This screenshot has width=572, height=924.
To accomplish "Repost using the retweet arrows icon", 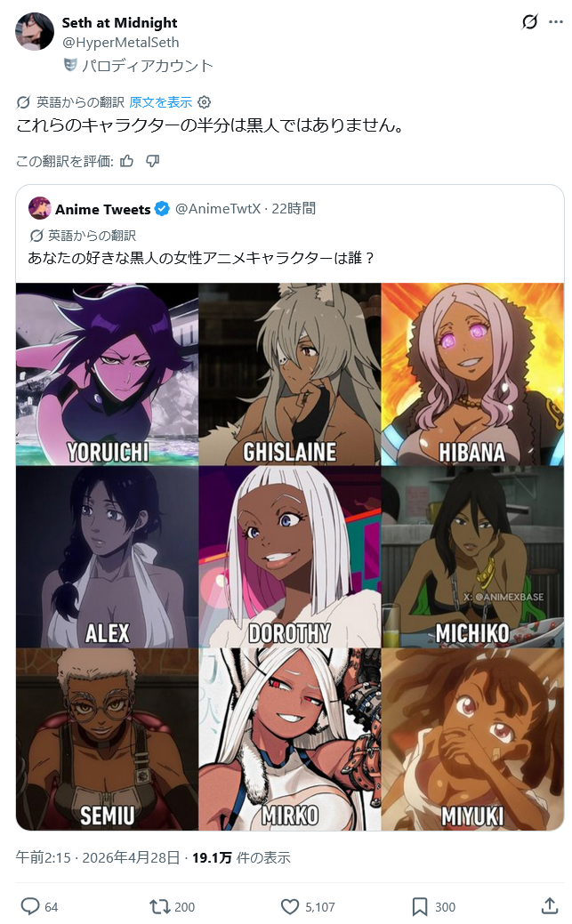I will coord(159,906).
